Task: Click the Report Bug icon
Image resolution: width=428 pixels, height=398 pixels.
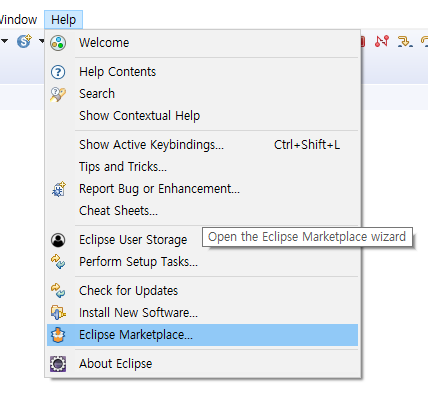Action: tap(59, 189)
